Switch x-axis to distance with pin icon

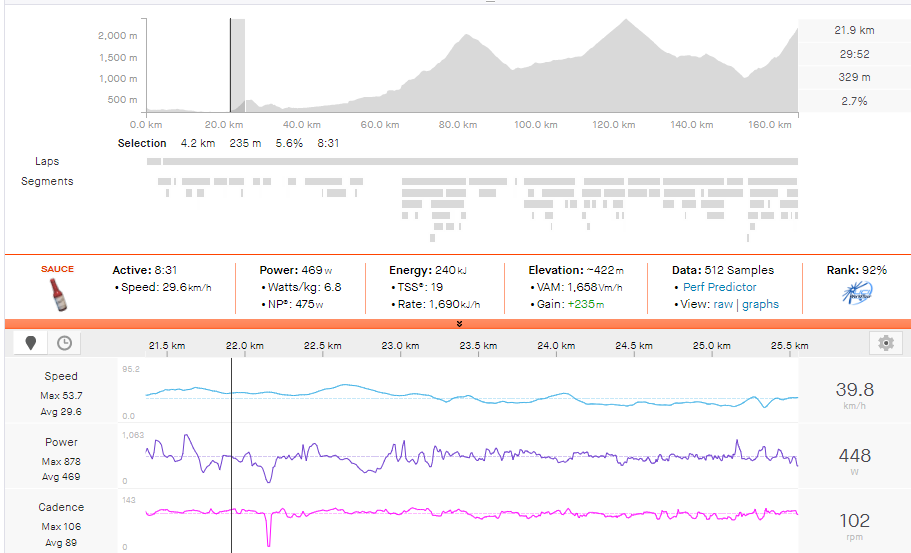click(31, 343)
